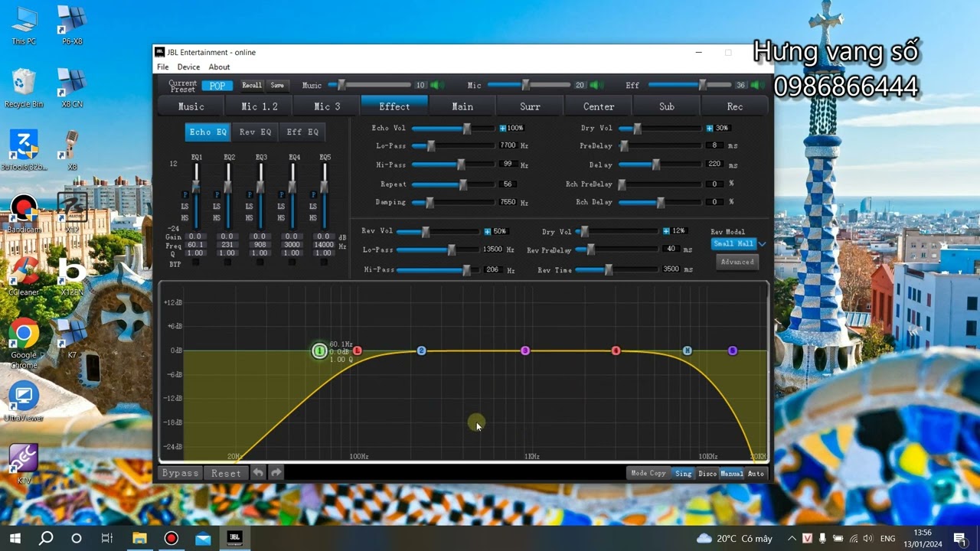The width and height of the screenshot is (980, 551).
Task: Switch to the Surr tab
Action: 530,106
